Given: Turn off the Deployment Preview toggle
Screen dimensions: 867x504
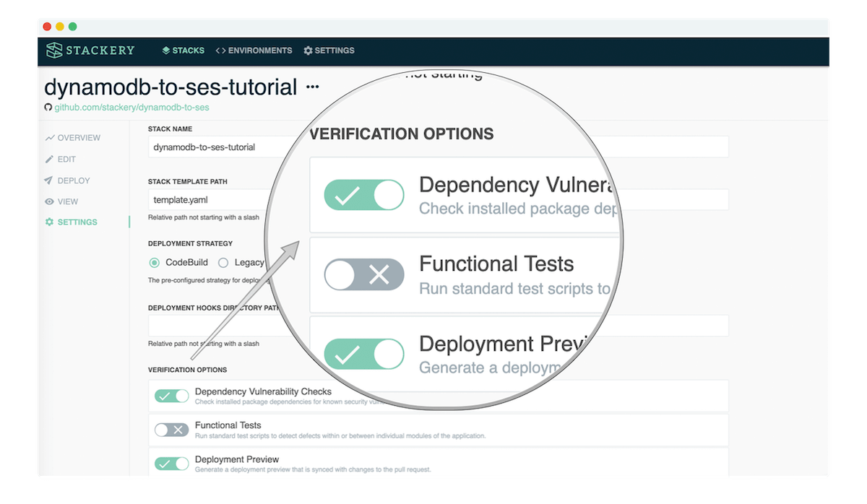Looking at the screenshot, I should click(x=172, y=464).
